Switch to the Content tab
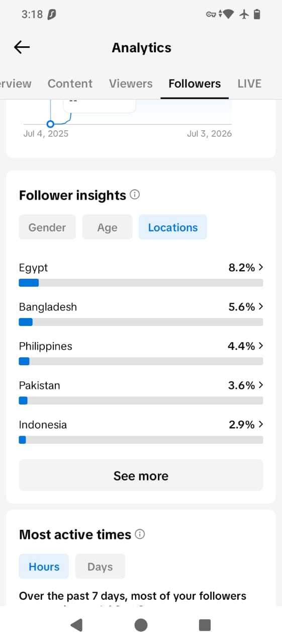 [x=70, y=84]
